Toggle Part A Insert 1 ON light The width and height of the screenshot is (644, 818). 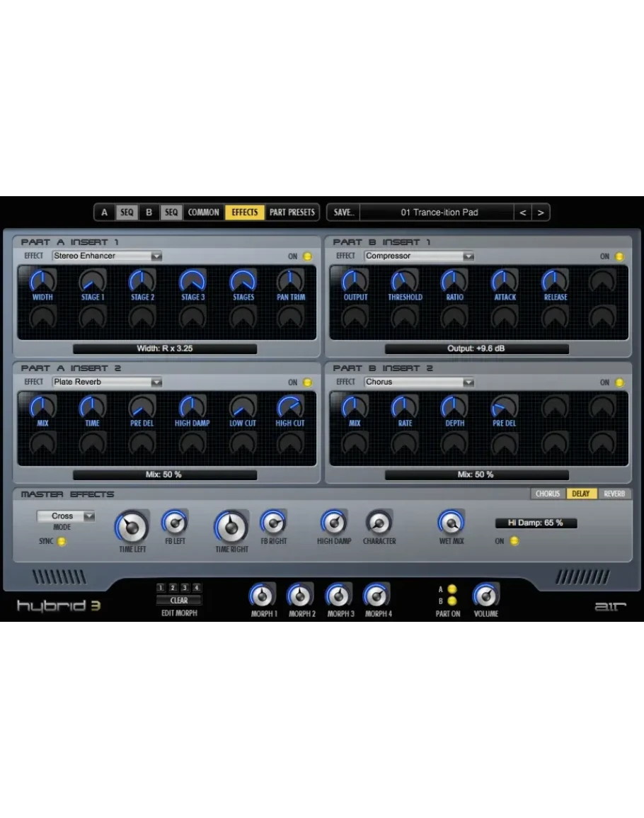click(x=308, y=256)
